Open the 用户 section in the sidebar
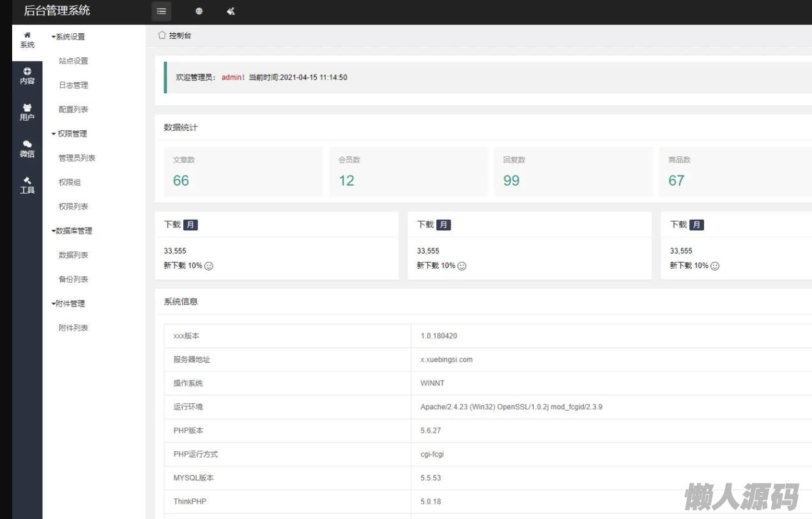The image size is (812, 519). pyautogui.click(x=27, y=113)
